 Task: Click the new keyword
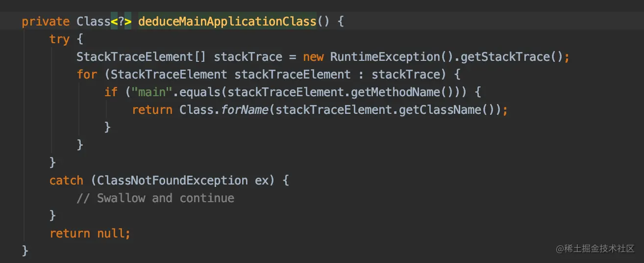313,57
